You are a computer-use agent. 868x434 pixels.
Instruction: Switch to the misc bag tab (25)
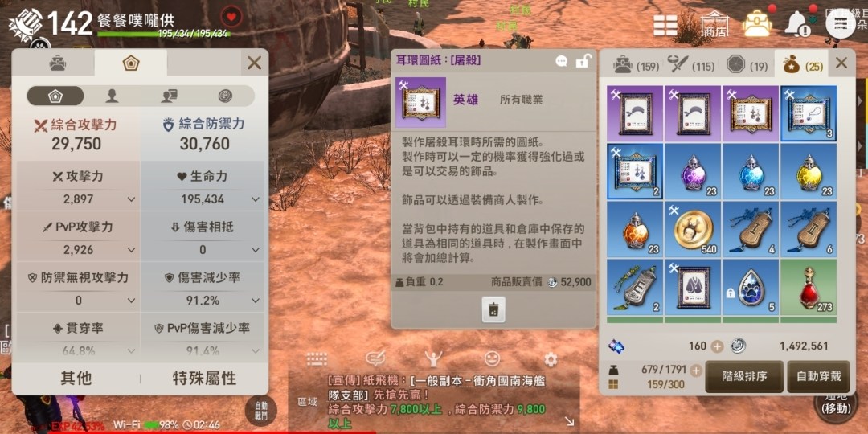pyautogui.click(x=802, y=65)
